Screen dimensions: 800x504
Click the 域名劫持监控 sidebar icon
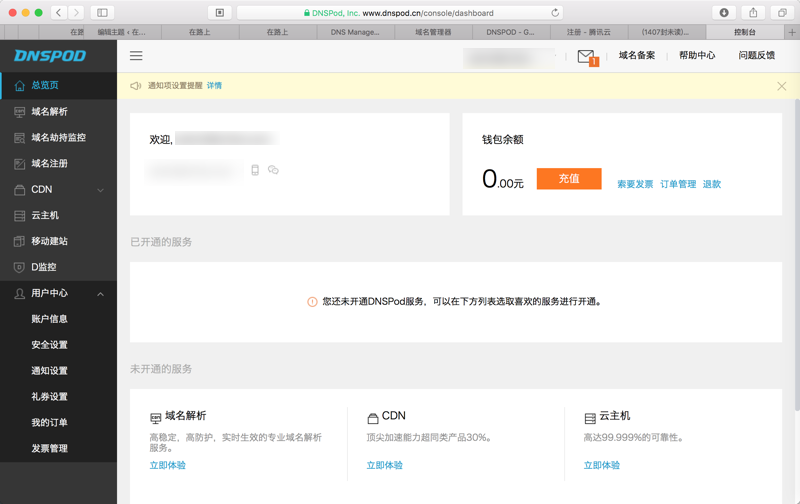point(19,138)
